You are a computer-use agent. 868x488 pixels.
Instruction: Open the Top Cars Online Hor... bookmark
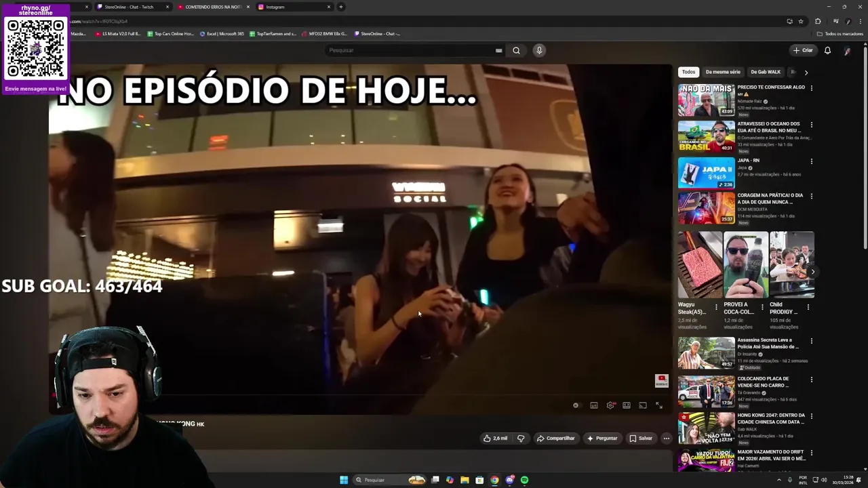[171, 33]
